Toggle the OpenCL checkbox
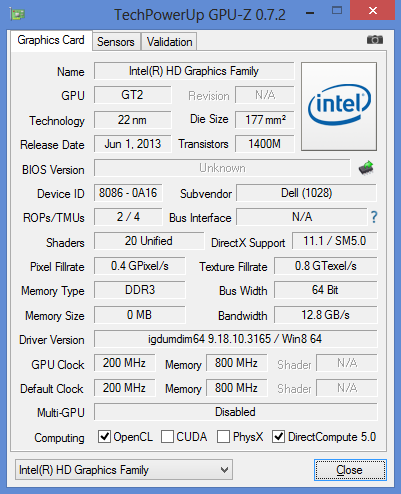The image size is (401, 494). click(x=104, y=436)
